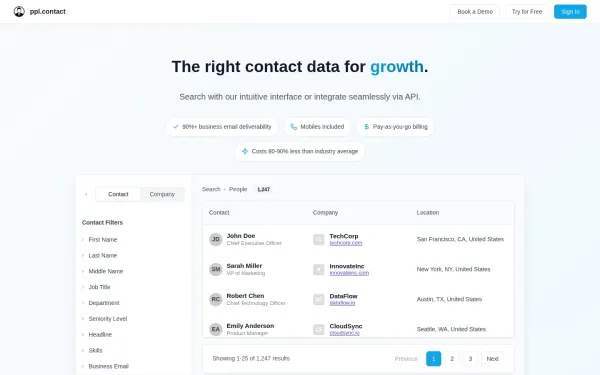Expand the Department filter
Screen dimensions: 600x375
pos(101,303)
